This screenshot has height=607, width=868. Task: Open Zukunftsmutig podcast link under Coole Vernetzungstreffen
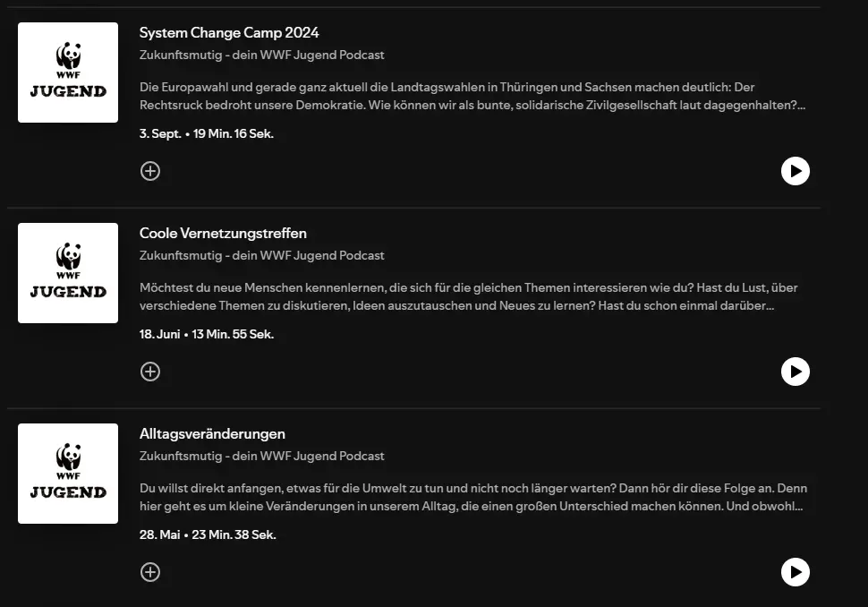pos(262,255)
